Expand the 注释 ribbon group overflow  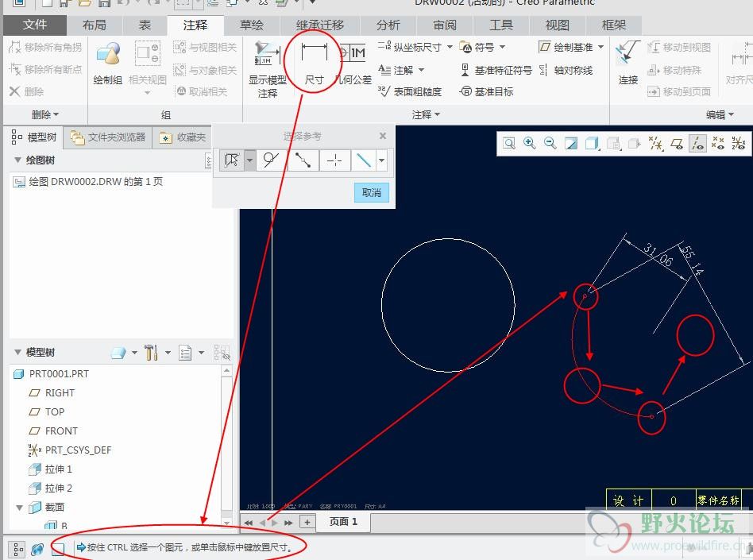pyautogui.click(x=426, y=115)
